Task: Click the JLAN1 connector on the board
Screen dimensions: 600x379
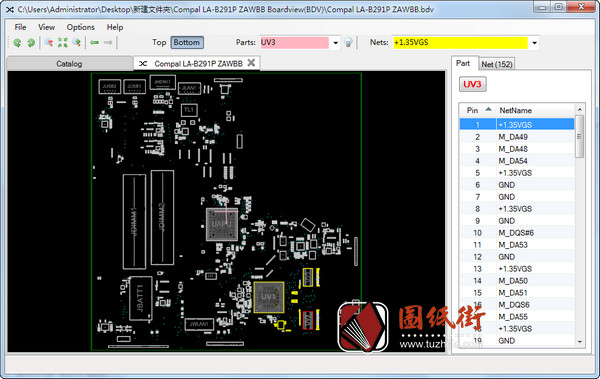Action: coord(189,88)
